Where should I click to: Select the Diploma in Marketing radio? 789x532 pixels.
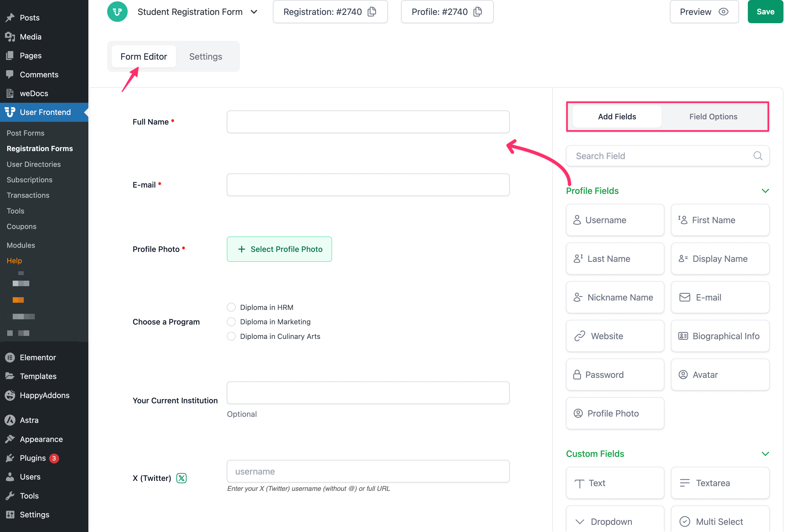[231, 322]
